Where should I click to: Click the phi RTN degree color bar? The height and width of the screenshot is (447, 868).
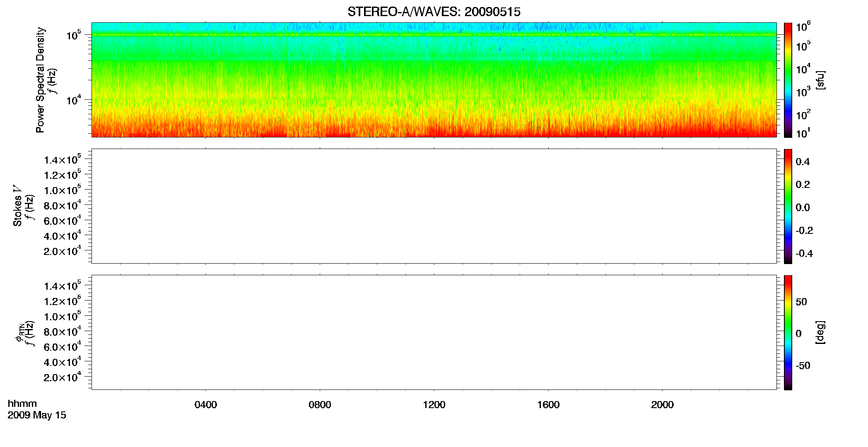pyautogui.click(x=788, y=332)
